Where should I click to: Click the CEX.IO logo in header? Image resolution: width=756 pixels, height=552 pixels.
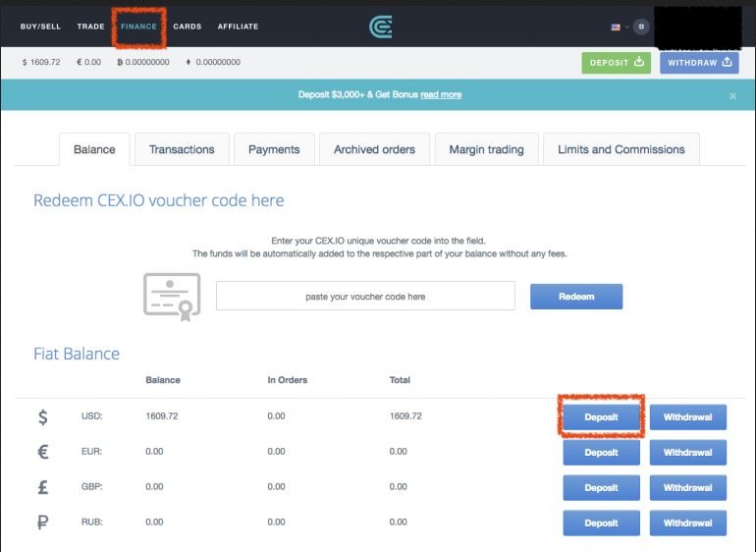(x=380, y=27)
